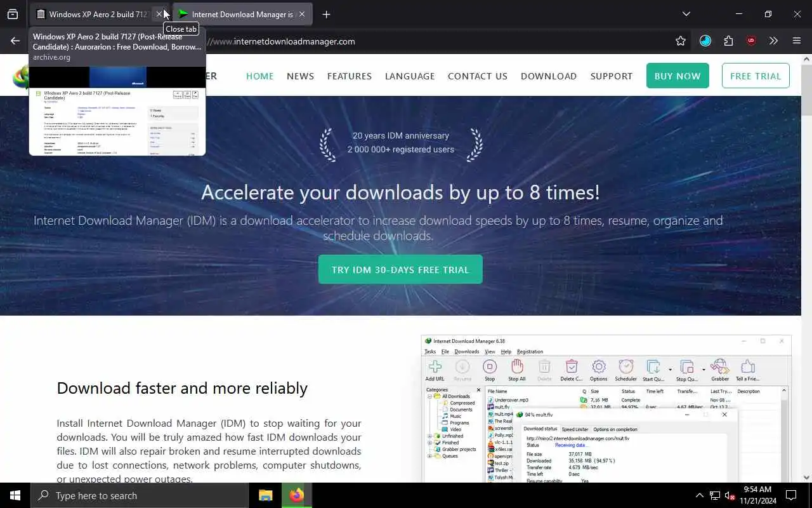Open the network status tray icon
The width and height of the screenshot is (812, 508).
[715, 495]
